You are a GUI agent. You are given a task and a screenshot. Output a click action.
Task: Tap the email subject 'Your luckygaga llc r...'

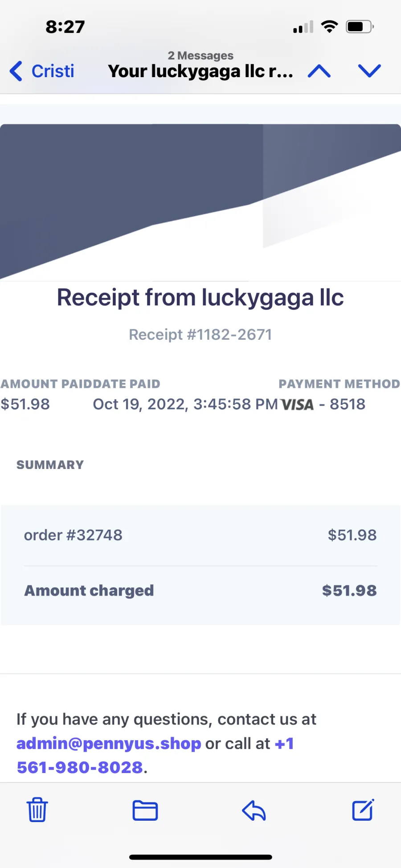200,71
